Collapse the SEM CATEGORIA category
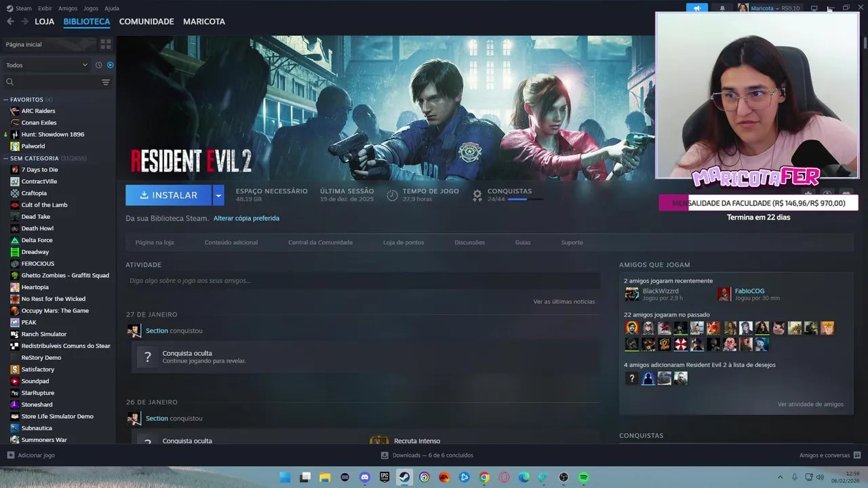 pos(6,158)
